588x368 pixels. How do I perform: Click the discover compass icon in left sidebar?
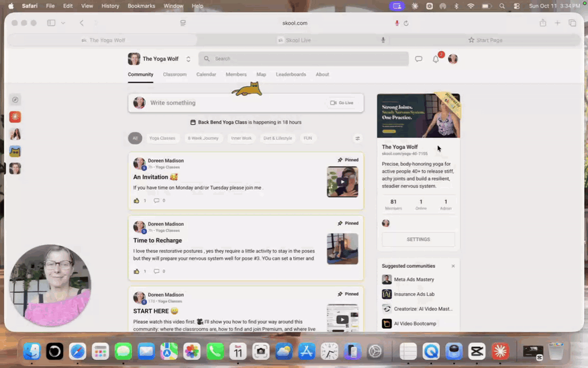15,100
